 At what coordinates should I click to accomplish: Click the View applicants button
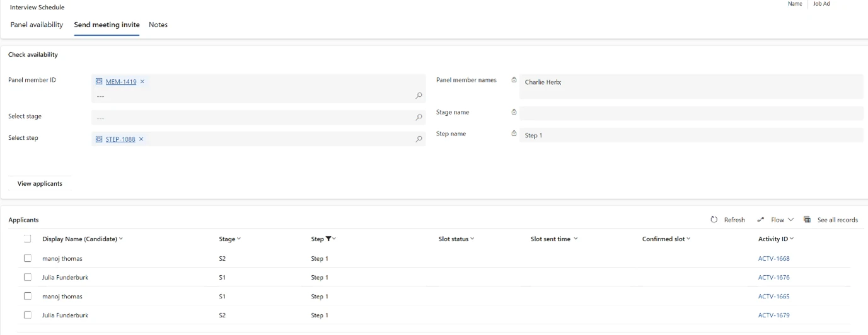click(x=40, y=184)
